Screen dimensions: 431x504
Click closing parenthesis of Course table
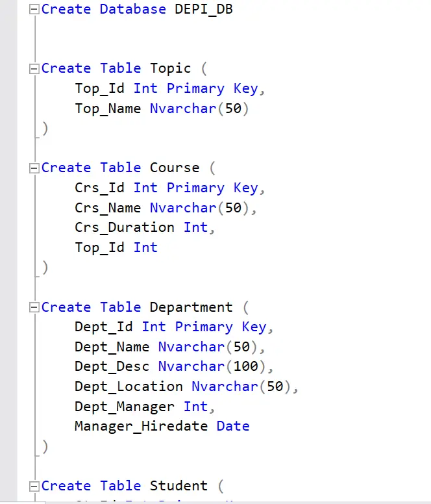pyautogui.click(x=45, y=268)
